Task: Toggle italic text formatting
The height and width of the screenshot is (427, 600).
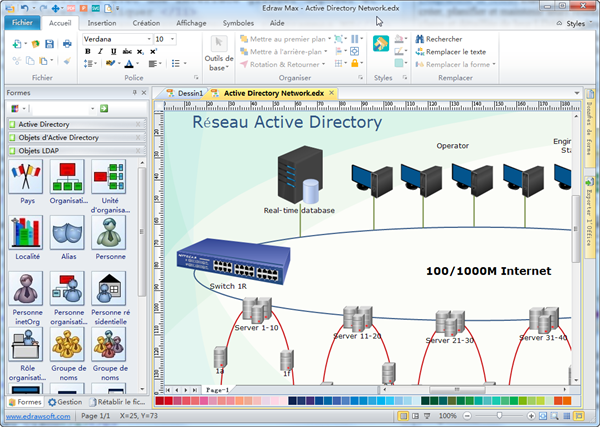Action: click(x=100, y=52)
